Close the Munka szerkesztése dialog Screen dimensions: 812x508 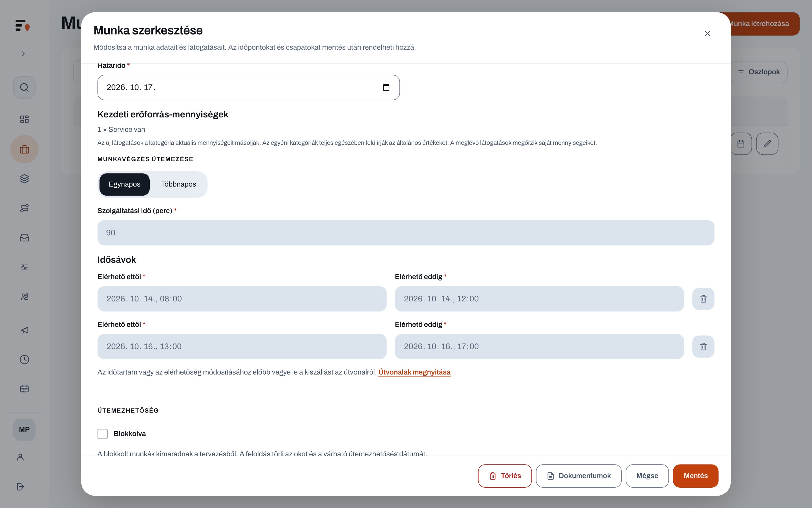(x=707, y=34)
